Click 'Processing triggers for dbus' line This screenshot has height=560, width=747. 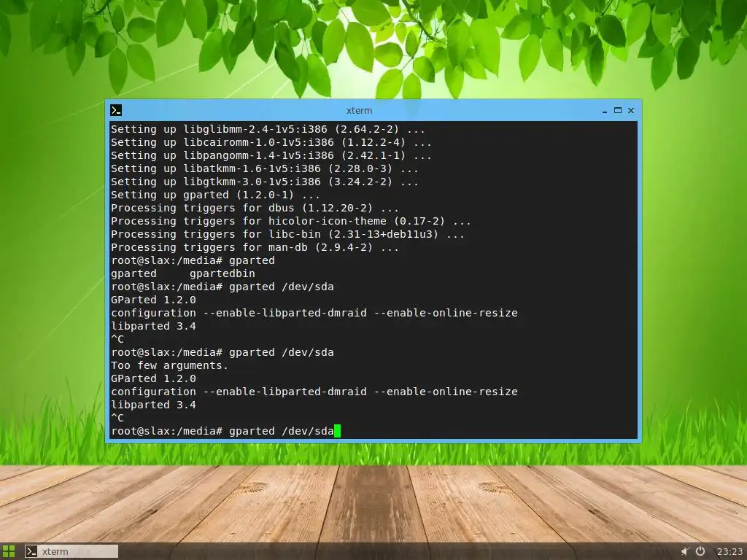[255, 208]
